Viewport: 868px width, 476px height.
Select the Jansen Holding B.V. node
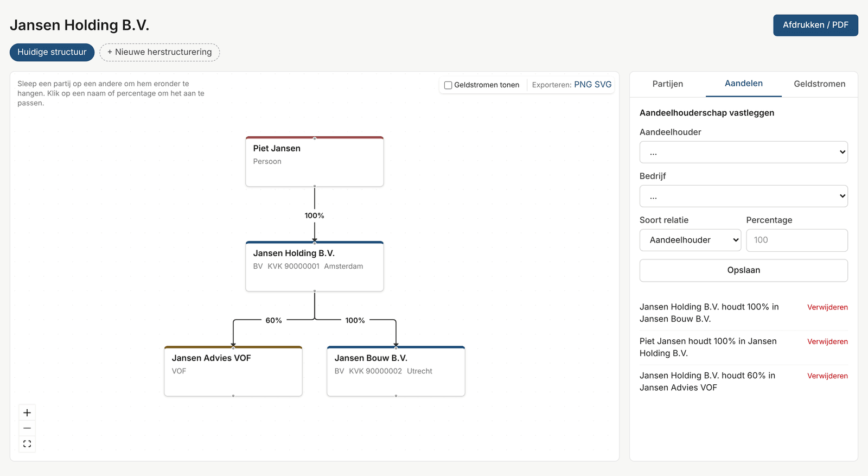[x=315, y=266]
